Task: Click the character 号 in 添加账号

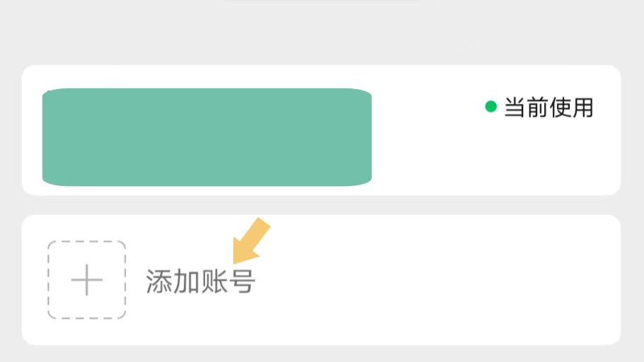Action: (242, 281)
